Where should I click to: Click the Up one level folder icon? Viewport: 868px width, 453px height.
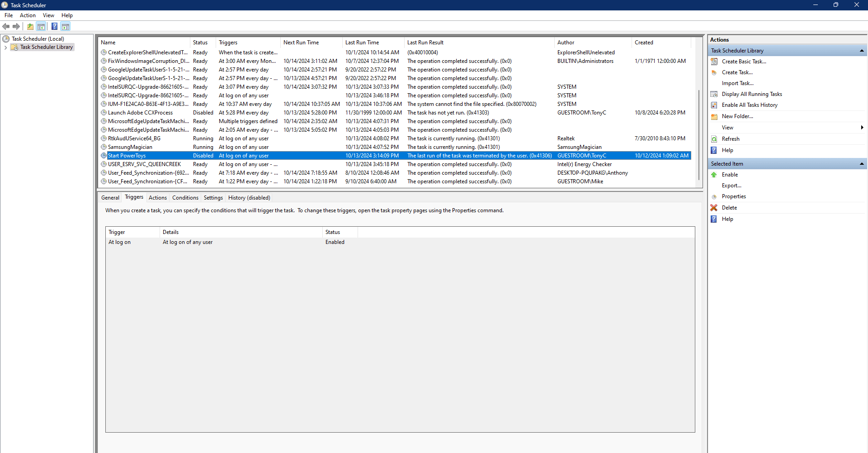pyautogui.click(x=30, y=26)
